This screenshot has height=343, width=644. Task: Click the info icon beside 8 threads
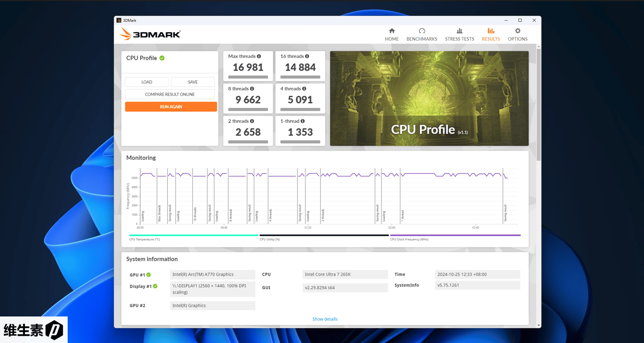coord(252,89)
